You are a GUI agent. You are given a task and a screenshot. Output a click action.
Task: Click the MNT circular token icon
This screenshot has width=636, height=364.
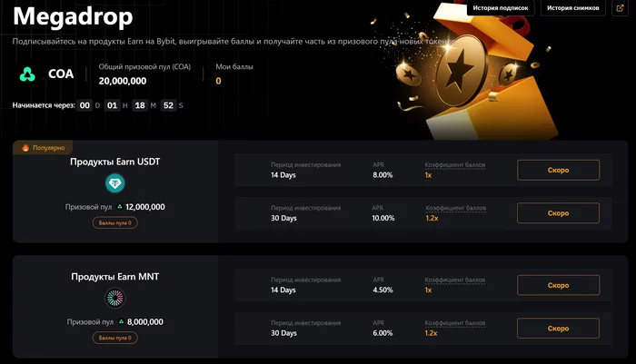coord(114,298)
